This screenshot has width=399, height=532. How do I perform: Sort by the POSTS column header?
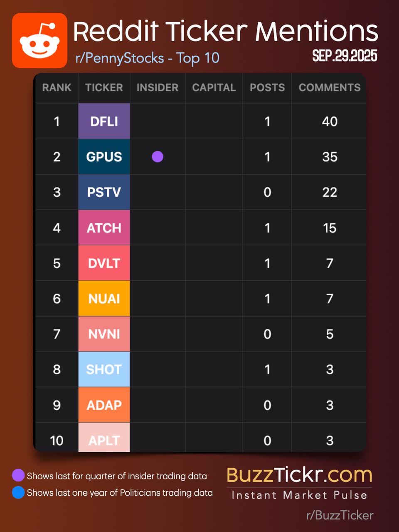click(x=267, y=88)
